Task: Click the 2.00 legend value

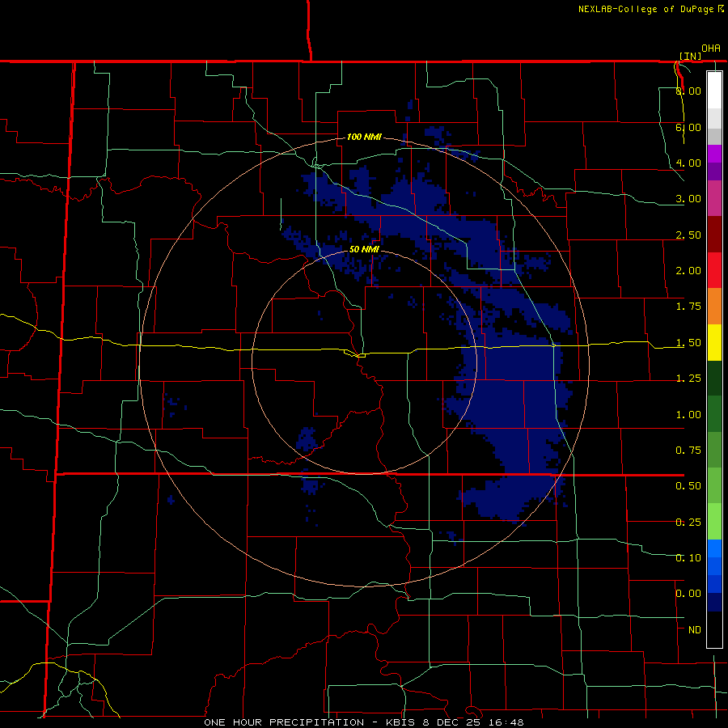Action: (x=688, y=271)
